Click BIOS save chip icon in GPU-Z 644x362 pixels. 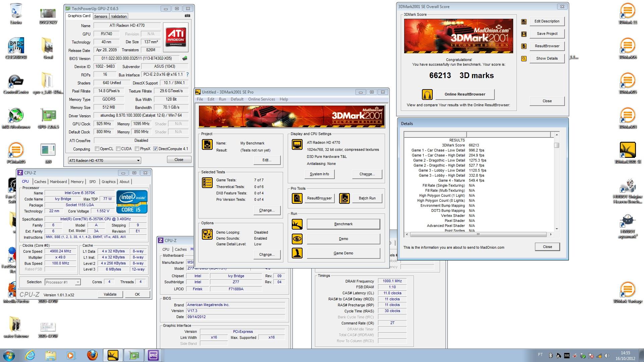coord(185,58)
